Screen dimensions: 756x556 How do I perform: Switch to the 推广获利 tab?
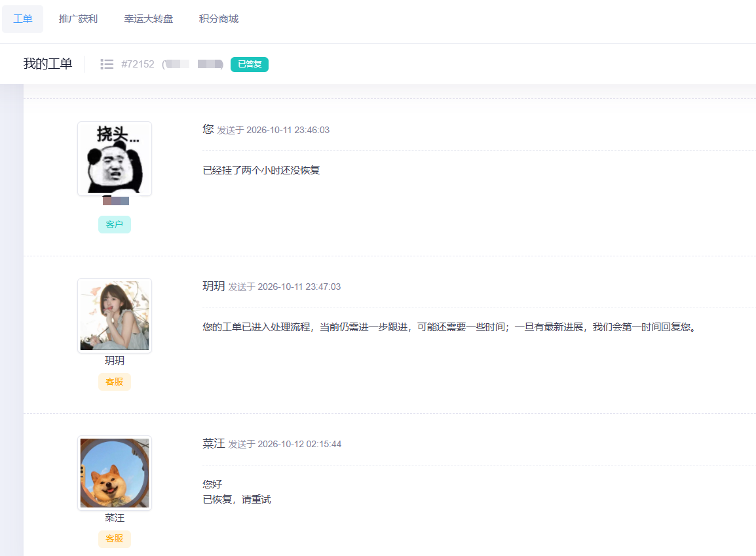click(78, 19)
